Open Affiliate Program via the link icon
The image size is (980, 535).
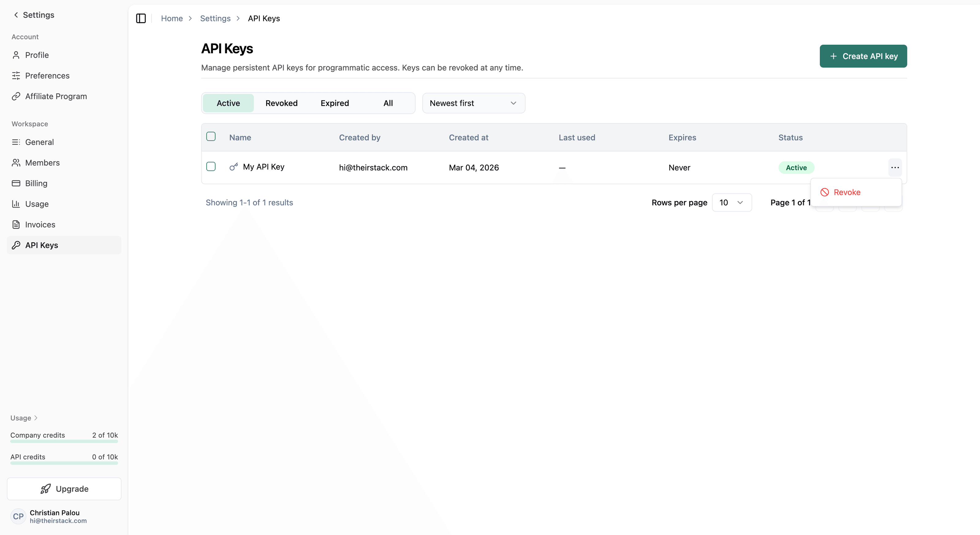click(16, 96)
